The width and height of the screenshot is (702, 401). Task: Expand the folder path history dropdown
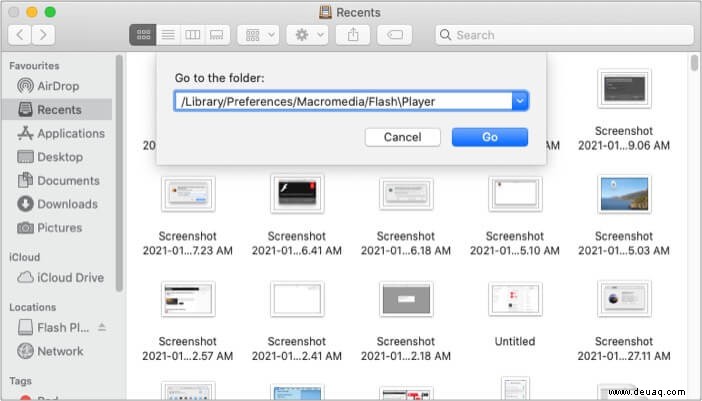point(520,101)
